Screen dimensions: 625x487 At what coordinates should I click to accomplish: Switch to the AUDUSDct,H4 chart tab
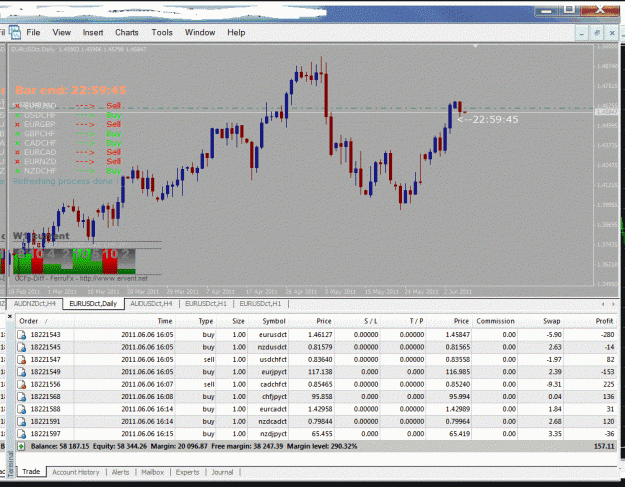[x=151, y=304]
